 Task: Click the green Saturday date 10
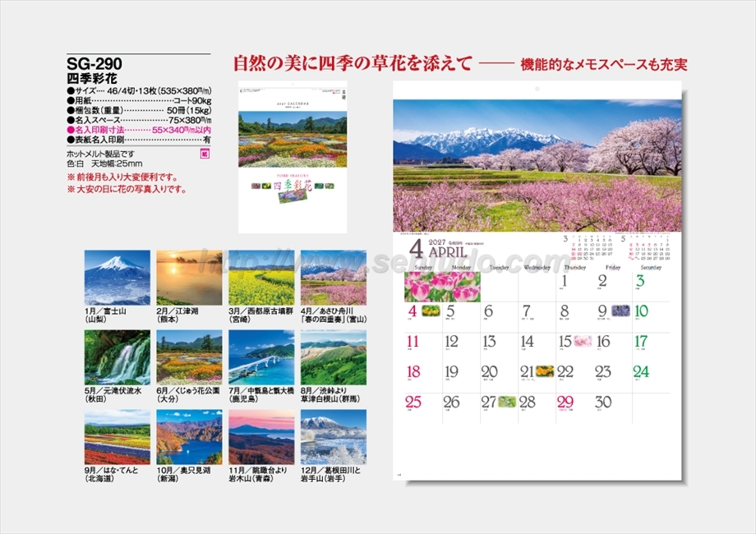point(642,311)
